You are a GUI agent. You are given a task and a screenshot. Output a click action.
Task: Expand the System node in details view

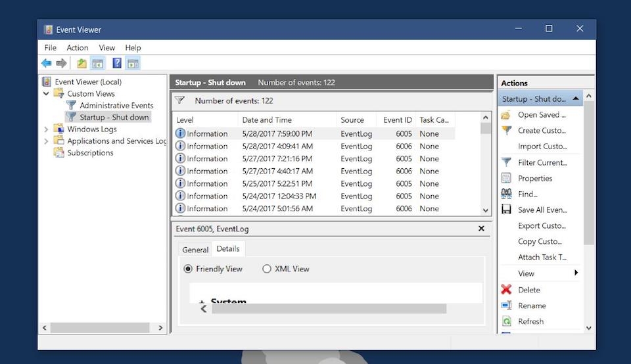tap(202, 302)
